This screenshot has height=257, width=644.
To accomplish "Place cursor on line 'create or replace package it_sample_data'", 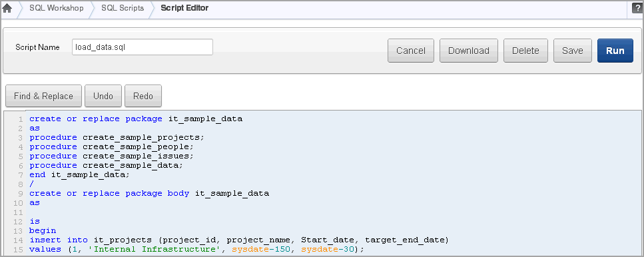I will click(x=136, y=119).
